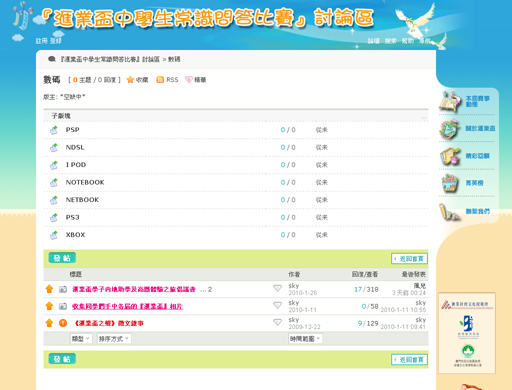Click the yellow folder sidebar icon
The height and width of the screenshot is (390, 512).
click(x=450, y=156)
